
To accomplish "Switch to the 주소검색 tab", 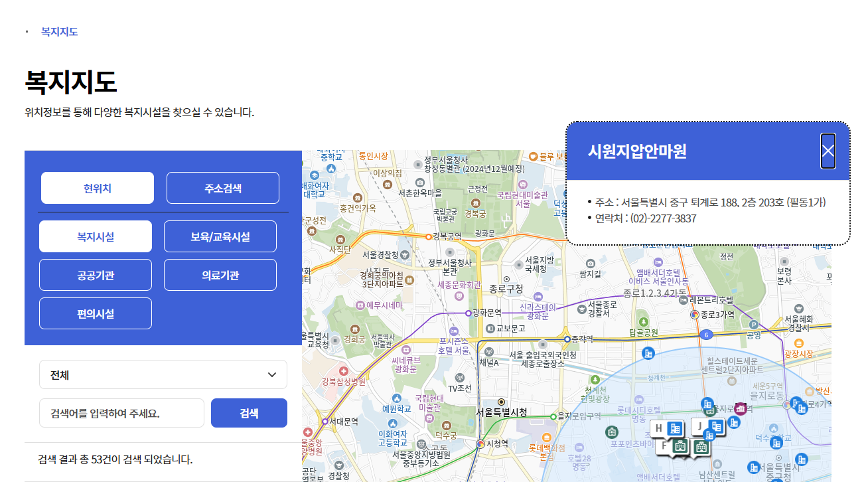I will (223, 188).
